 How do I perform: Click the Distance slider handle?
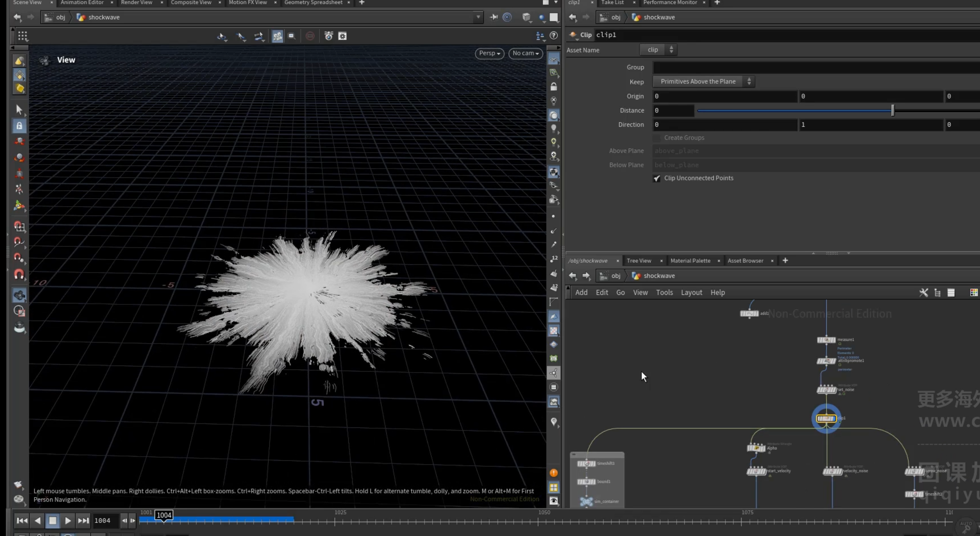click(x=893, y=110)
